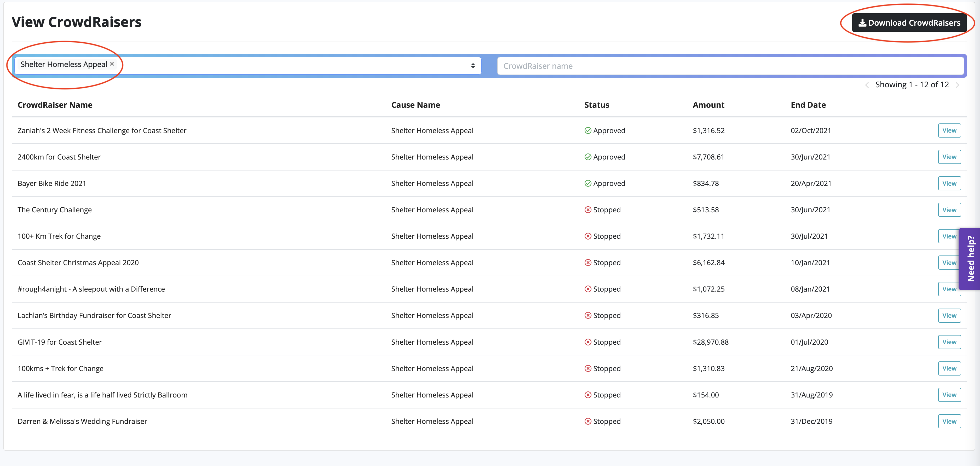Click the stopped icon for Christmas Appeal 2020

pyautogui.click(x=588, y=263)
